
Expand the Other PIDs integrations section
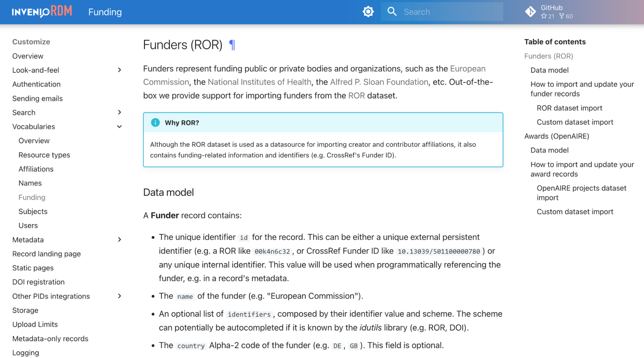point(119,296)
